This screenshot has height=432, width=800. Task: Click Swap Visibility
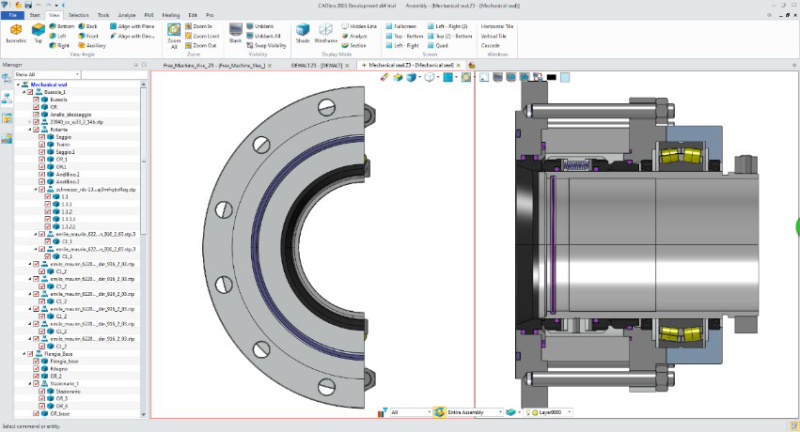click(x=266, y=45)
